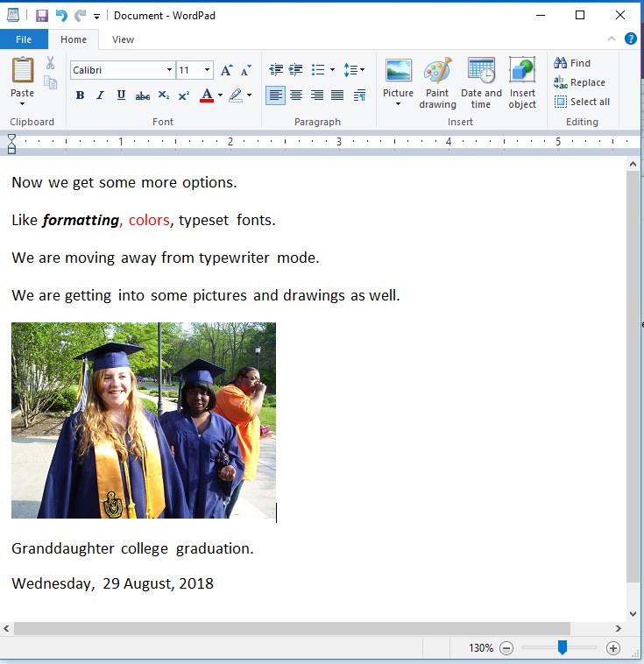Switch to the View tab
The image size is (644, 664).
point(123,39)
